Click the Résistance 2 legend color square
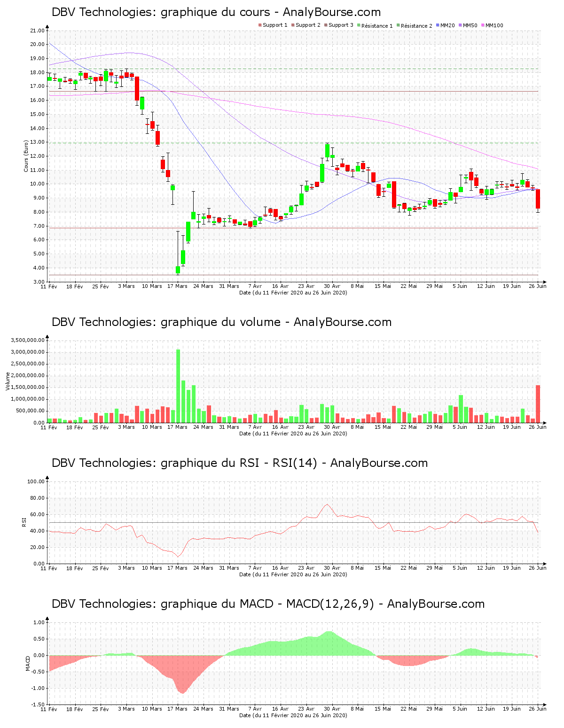Screen dimensions: 564x728 click(x=398, y=25)
